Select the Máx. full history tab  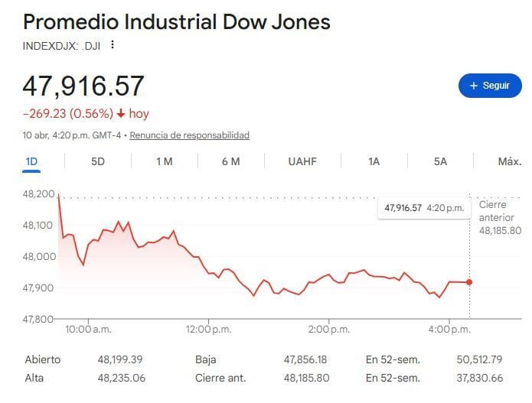point(509,161)
